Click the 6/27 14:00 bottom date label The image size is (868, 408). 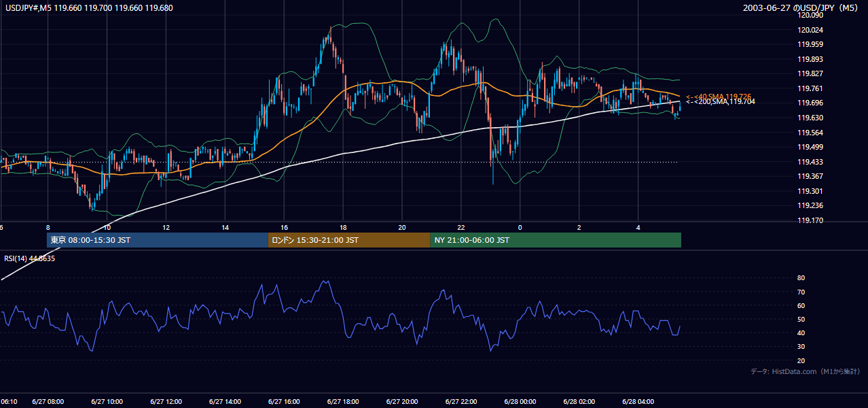225,402
